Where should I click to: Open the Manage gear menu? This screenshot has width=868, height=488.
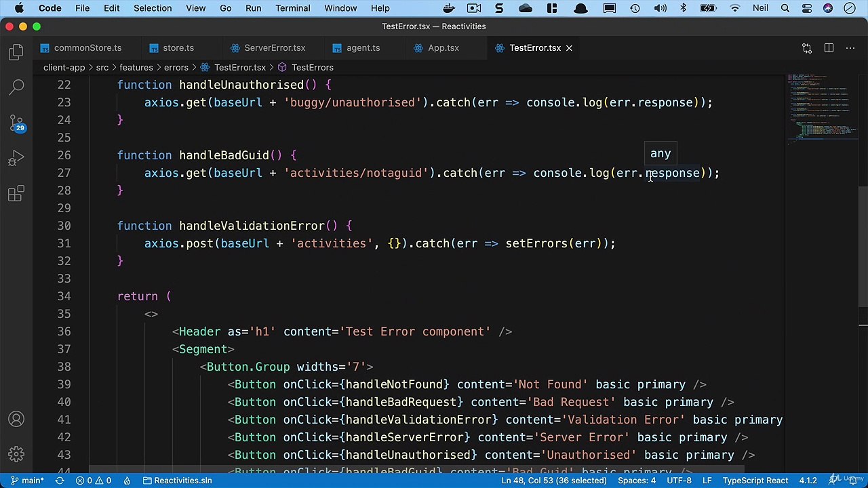[16, 454]
